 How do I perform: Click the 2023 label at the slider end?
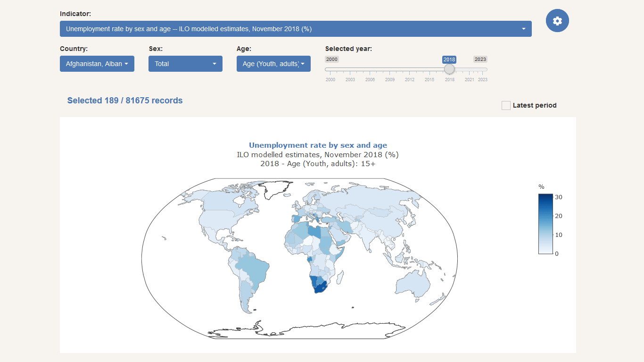point(480,59)
